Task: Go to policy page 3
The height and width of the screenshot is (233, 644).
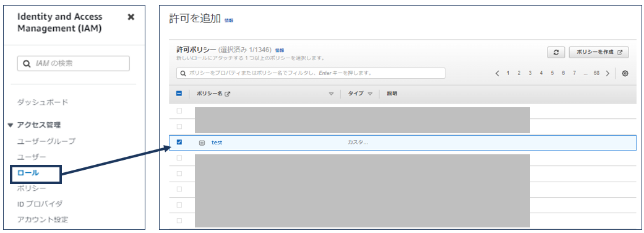Action: click(530, 73)
